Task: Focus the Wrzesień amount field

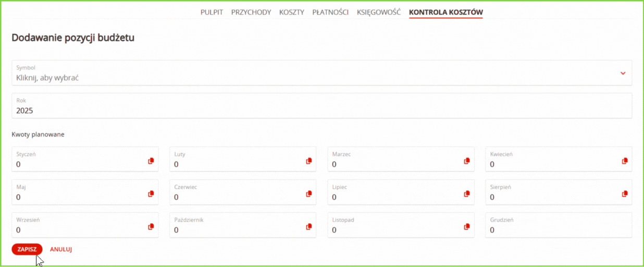Action: (85, 225)
